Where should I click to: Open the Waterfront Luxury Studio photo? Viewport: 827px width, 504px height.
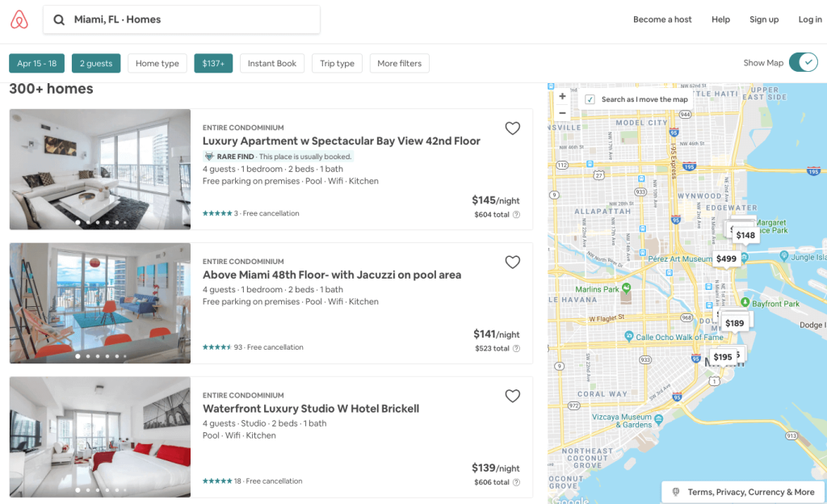point(99,437)
